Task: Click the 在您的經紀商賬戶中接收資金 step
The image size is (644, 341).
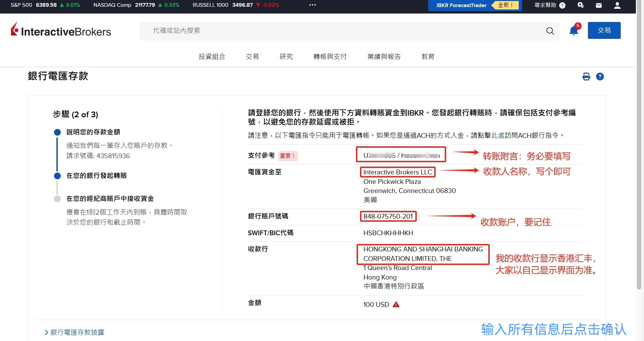Action: click(x=110, y=198)
